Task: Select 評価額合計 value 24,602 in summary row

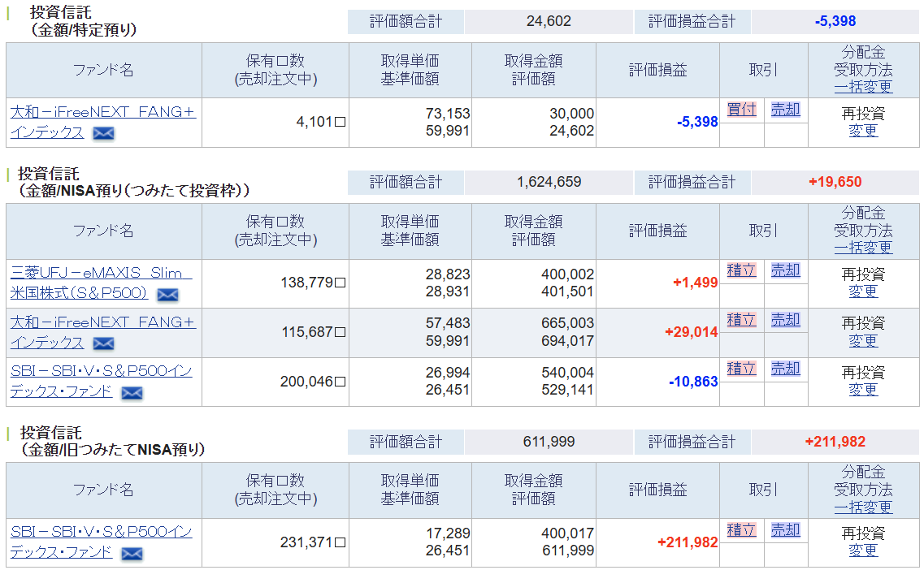Action: 549,21
